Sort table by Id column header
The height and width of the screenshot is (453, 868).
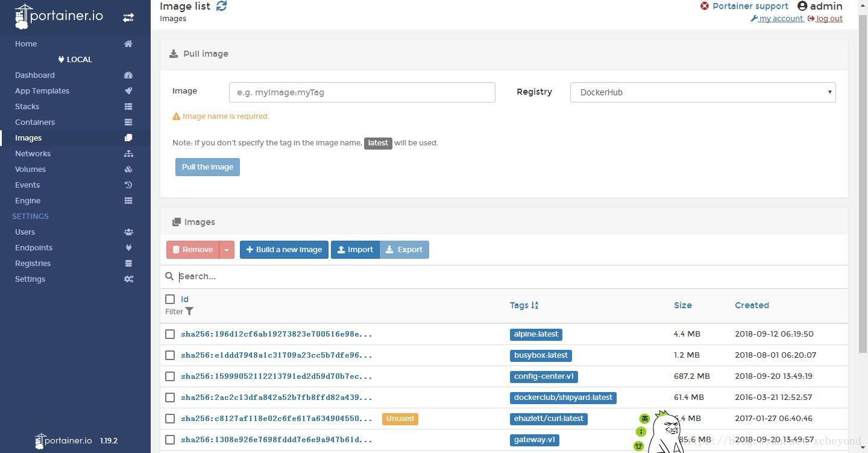(x=184, y=299)
